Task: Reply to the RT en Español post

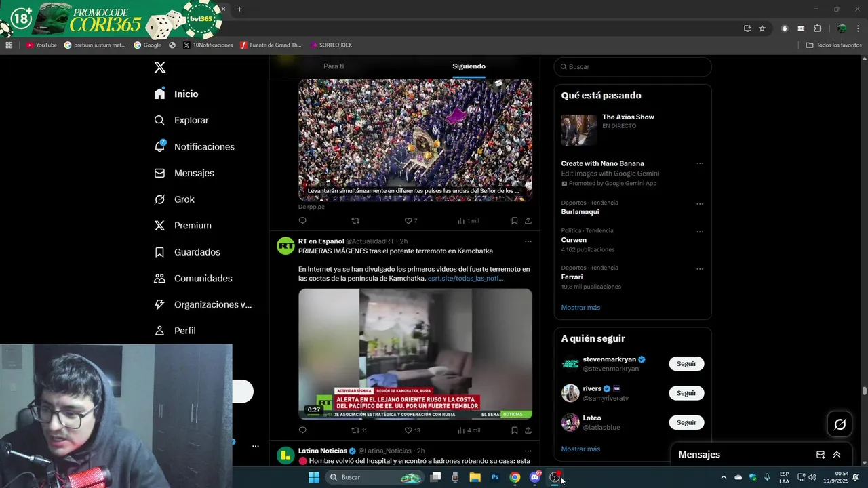Action: [x=302, y=430]
